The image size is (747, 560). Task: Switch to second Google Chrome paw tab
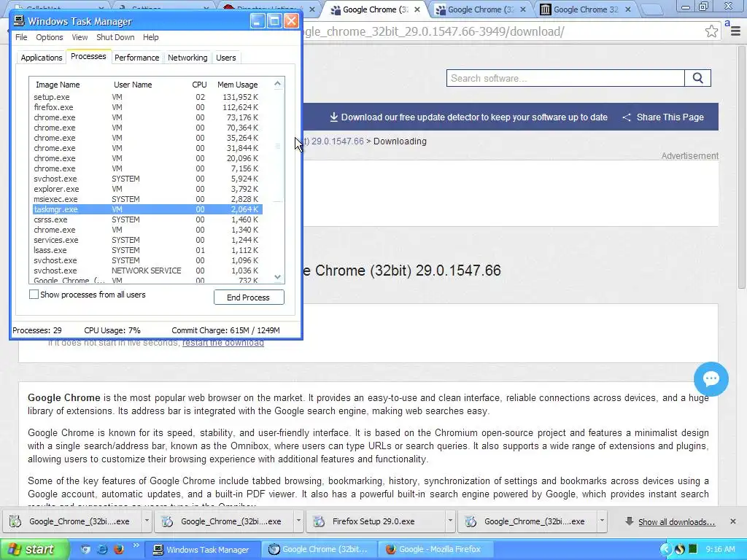tap(481, 9)
